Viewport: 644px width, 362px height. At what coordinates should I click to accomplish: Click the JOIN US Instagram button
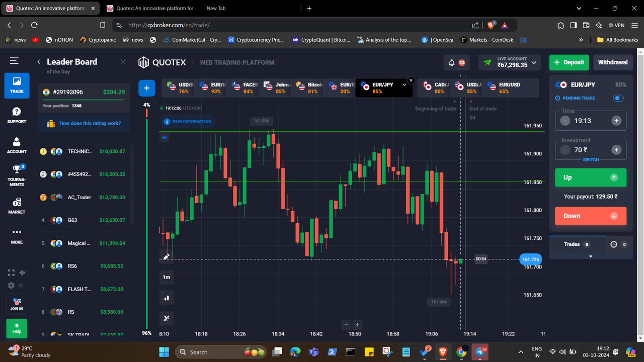(17, 304)
